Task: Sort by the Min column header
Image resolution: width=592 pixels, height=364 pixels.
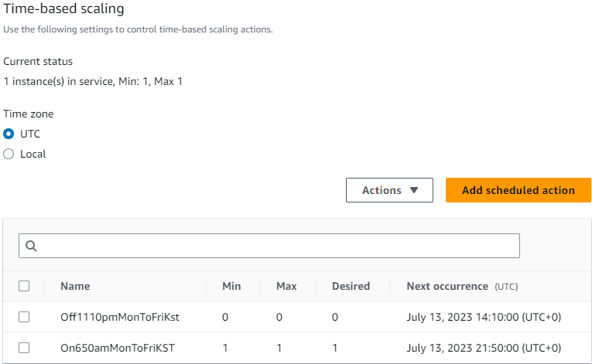Action: (231, 286)
